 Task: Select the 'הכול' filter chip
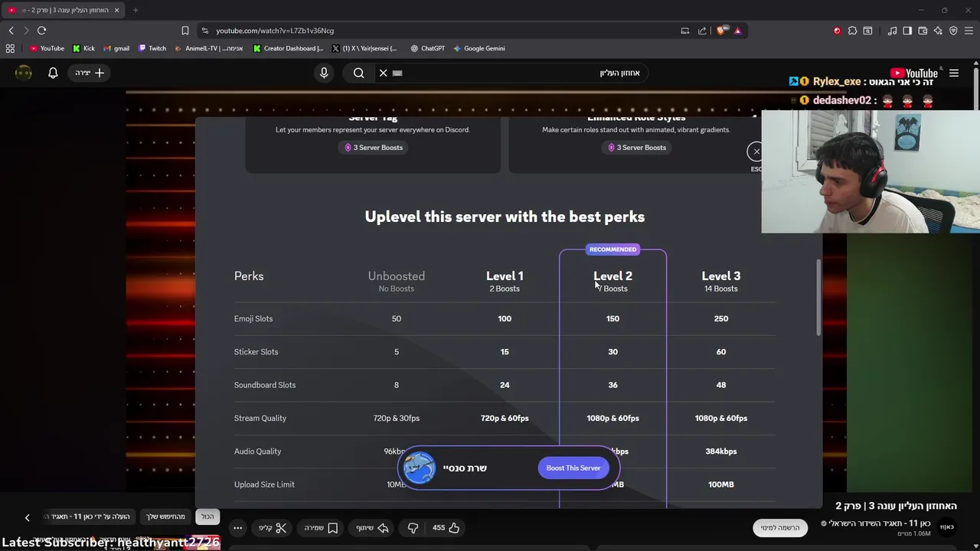click(207, 517)
